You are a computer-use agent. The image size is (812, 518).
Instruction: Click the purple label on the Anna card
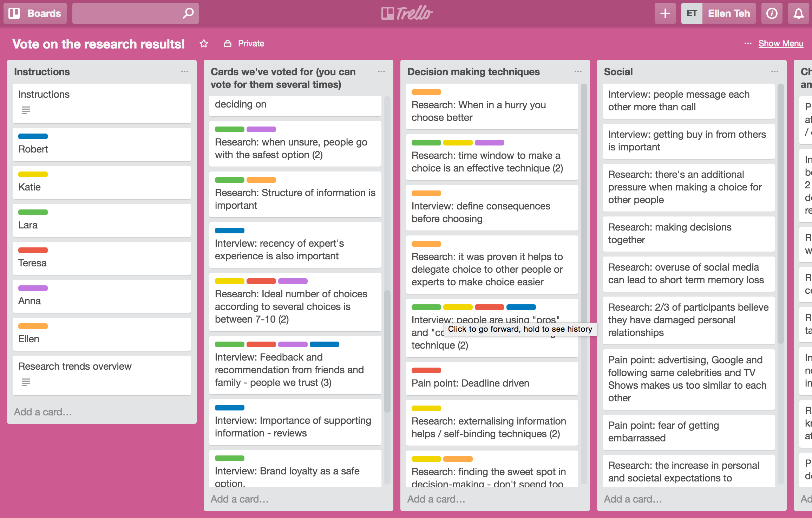33,288
